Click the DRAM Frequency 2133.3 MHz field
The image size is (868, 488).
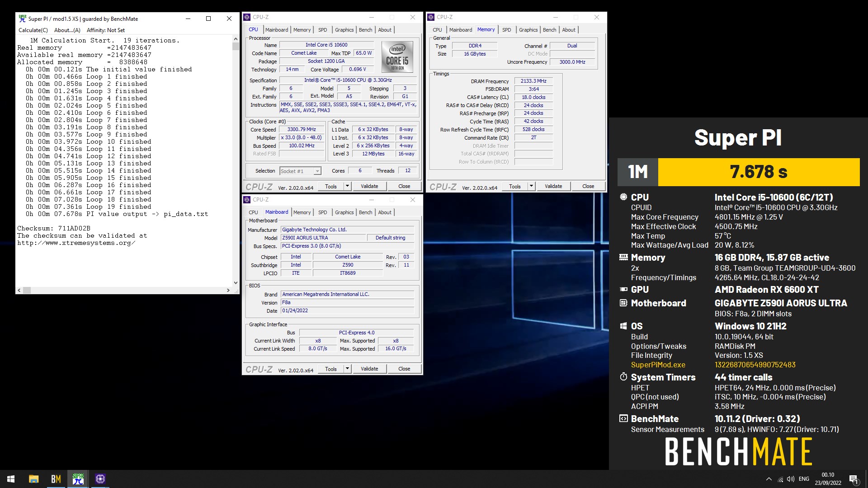pos(533,81)
